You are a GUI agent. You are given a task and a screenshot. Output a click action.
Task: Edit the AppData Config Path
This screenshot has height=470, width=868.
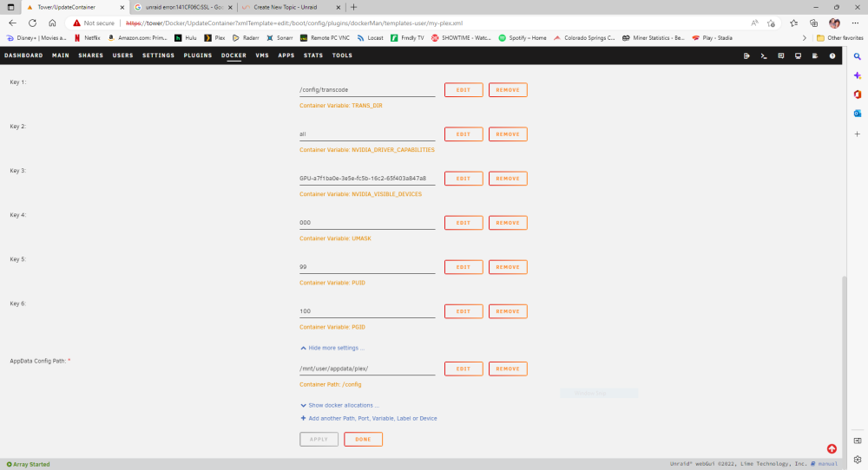click(x=464, y=369)
